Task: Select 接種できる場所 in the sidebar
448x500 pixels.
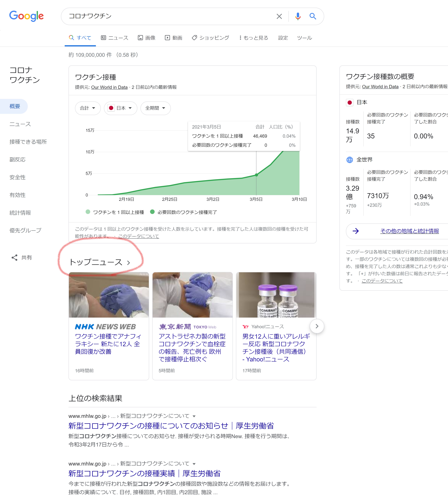Action: click(28, 142)
